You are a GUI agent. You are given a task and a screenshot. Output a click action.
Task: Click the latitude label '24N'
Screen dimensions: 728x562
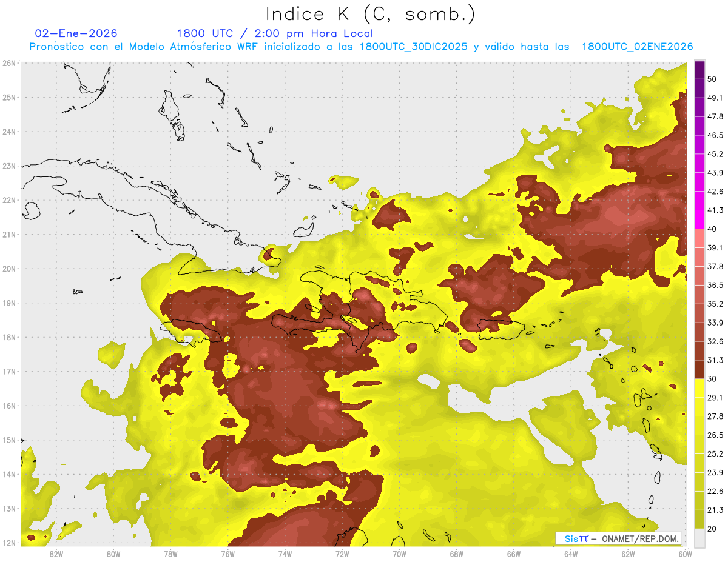pos(8,132)
